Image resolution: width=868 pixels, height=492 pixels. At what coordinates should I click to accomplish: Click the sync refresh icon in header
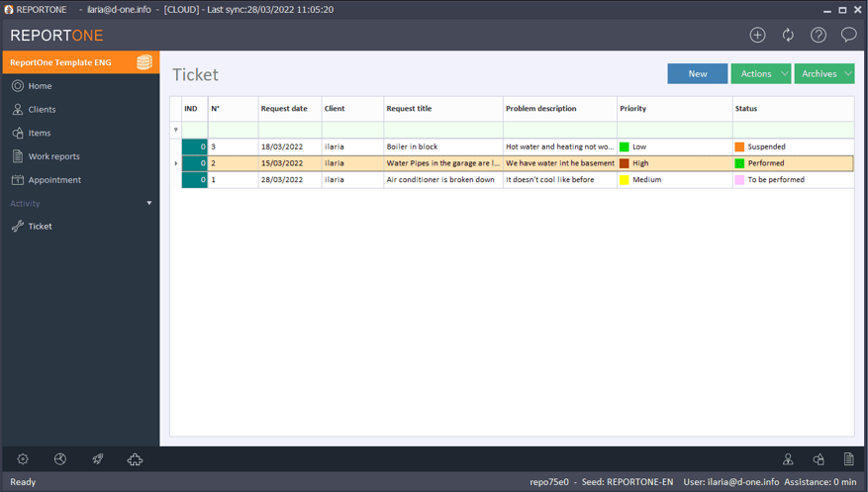[x=788, y=35]
